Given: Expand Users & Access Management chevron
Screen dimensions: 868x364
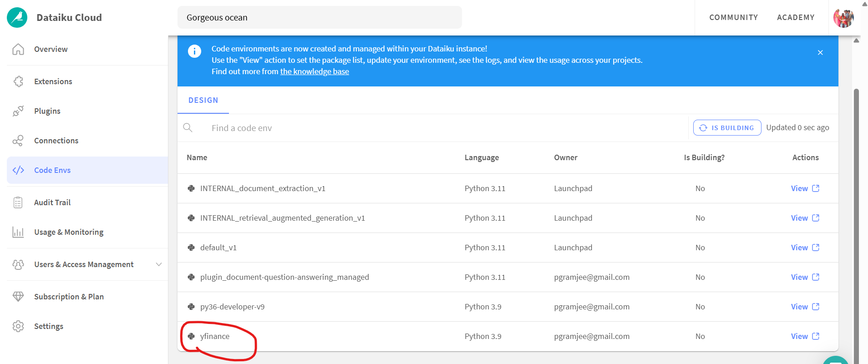Looking at the screenshot, I should (159, 264).
